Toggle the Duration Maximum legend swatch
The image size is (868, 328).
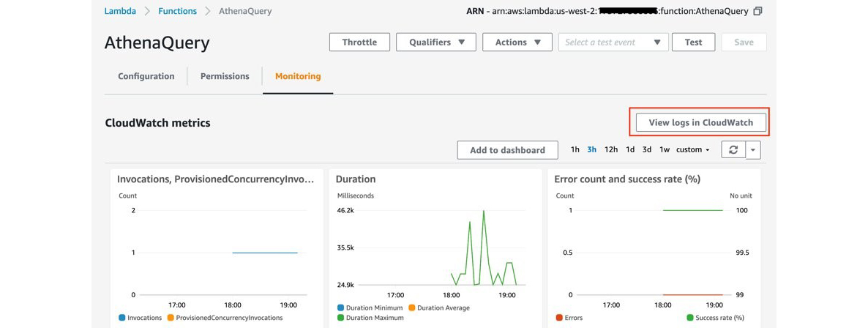point(340,318)
